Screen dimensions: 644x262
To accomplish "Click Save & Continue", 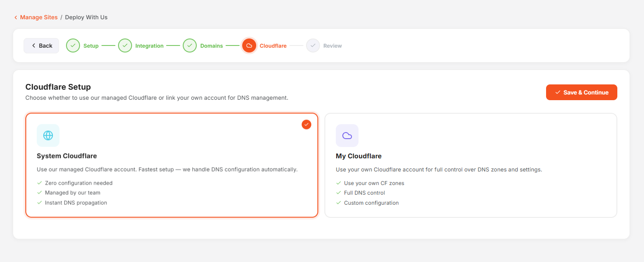I will coord(581,92).
